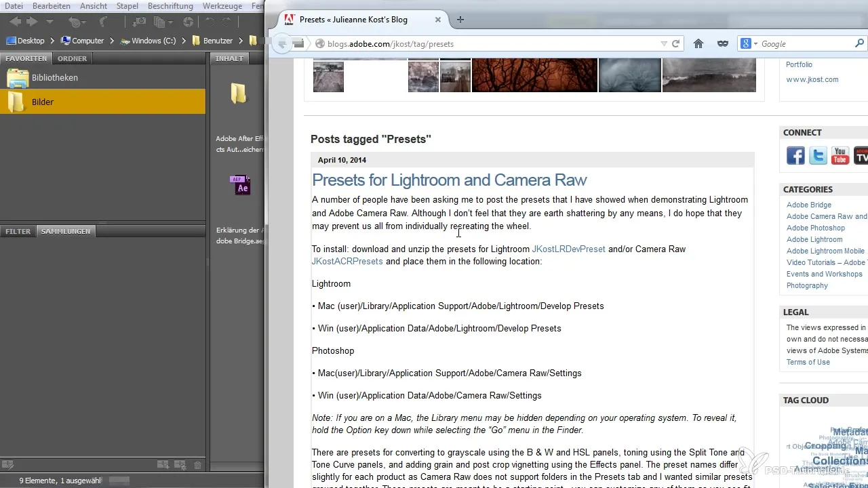Image resolution: width=868 pixels, height=488 pixels.
Task: Open URL history dropdown arrow in browser
Action: pos(664,44)
